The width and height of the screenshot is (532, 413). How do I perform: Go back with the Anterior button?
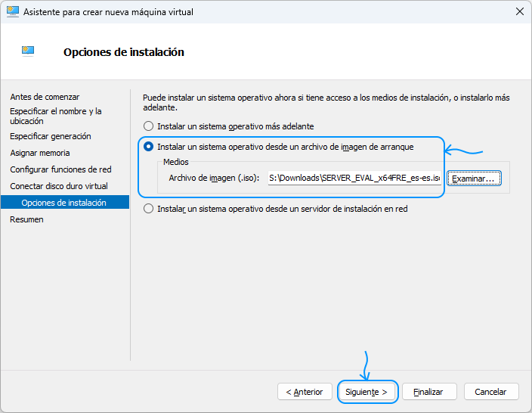coord(305,392)
